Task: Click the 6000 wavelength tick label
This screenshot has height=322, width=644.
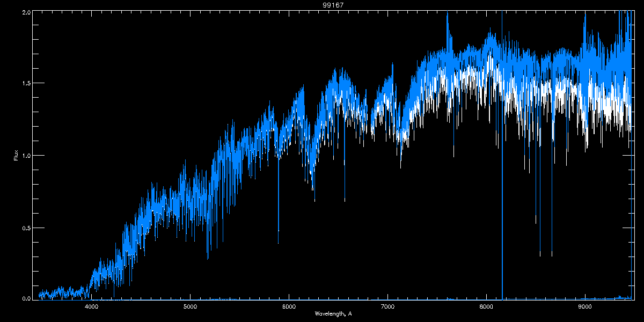Action: (x=289, y=306)
